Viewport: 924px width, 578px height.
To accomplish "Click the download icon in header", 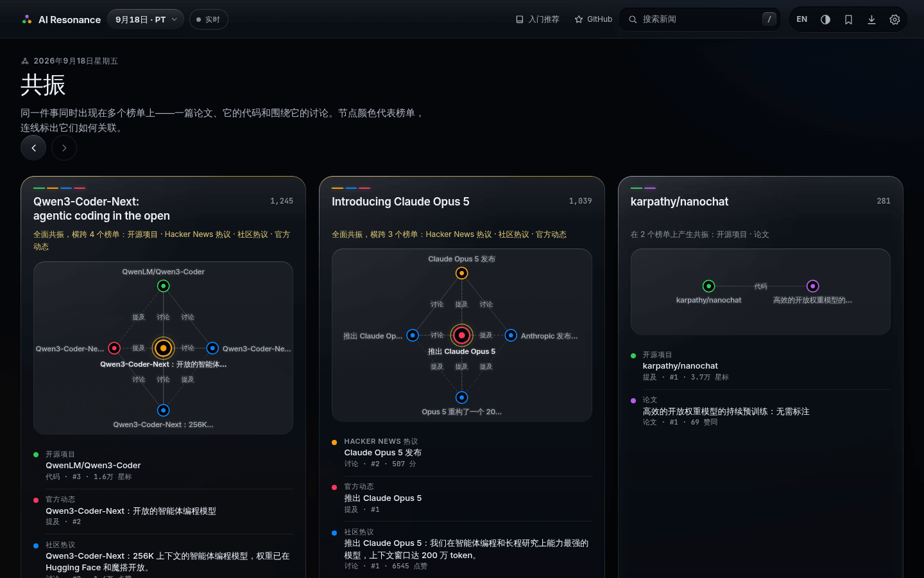I will click(x=871, y=19).
